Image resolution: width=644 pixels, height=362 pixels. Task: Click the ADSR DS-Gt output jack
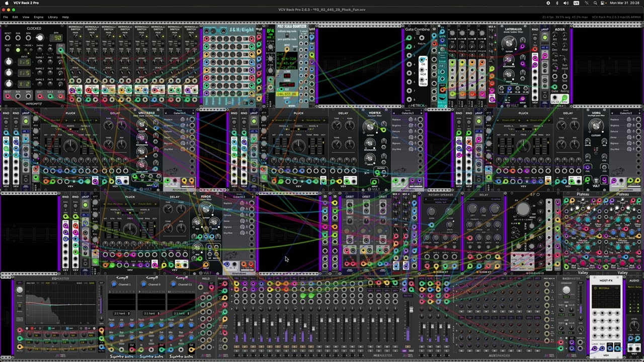555,98
